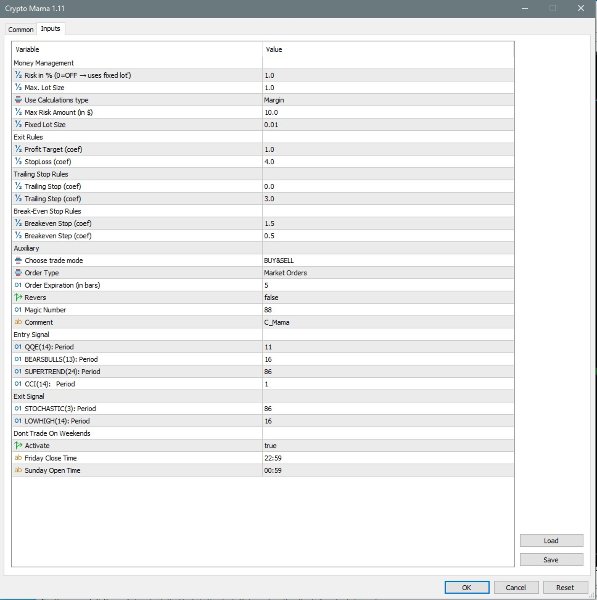Select the Inputs tab
The width and height of the screenshot is (597, 600).
pyautogui.click(x=51, y=29)
